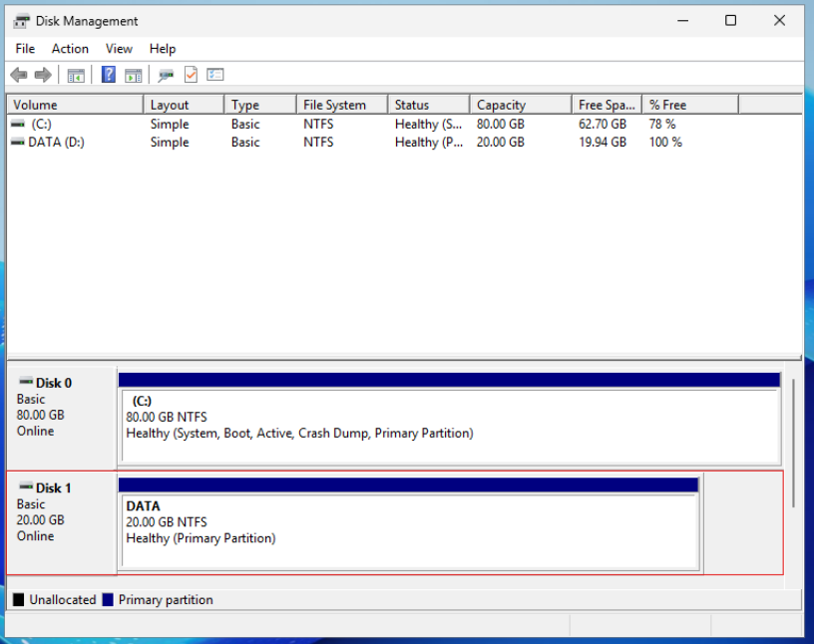The image size is (814, 644).
Task: Click the 100 % free cell
Action: [x=665, y=142]
